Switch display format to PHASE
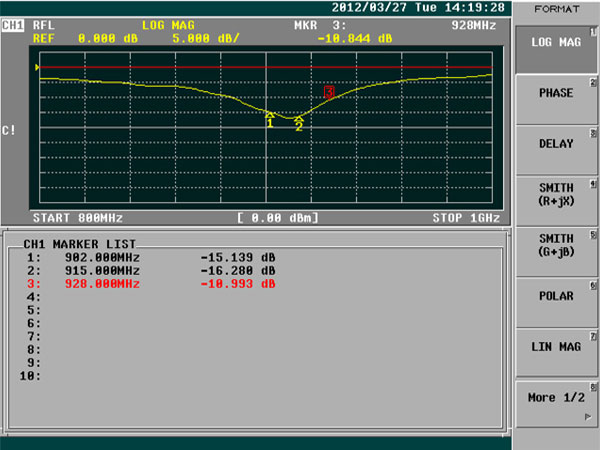600x450 pixels. 556,100
